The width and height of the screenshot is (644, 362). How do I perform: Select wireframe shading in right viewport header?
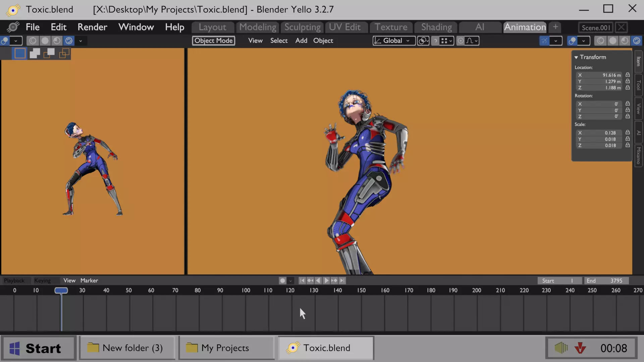tap(600, 41)
